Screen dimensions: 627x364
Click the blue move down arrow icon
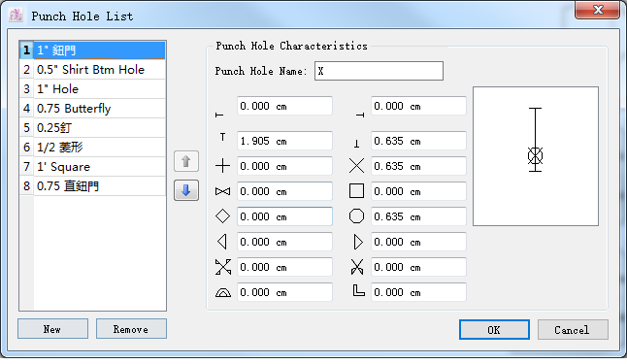(x=186, y=190)
